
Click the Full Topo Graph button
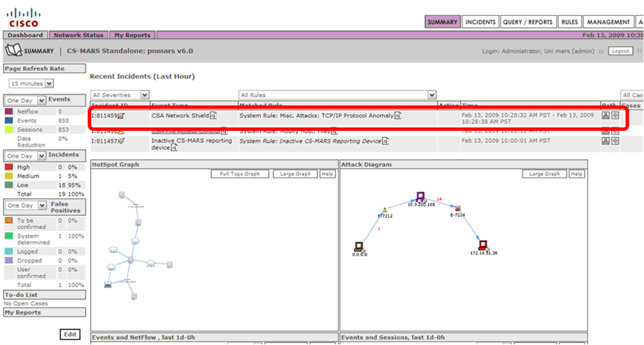point(240,173)
